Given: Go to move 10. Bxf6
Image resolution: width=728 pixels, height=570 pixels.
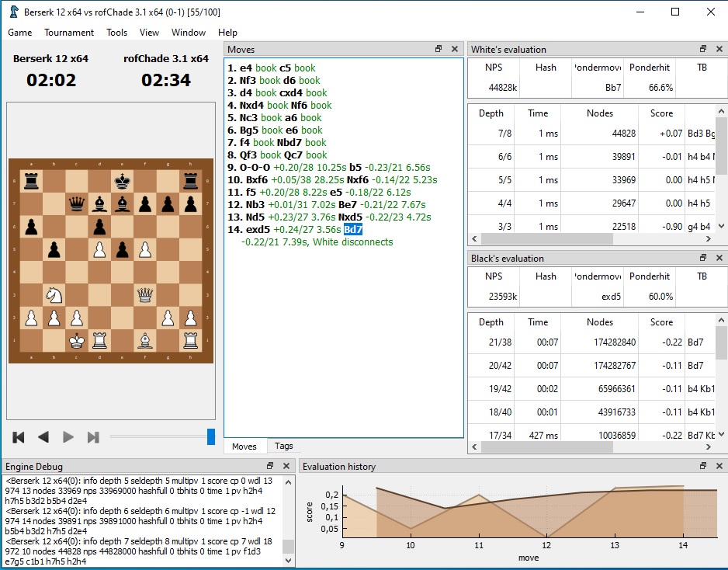Looking at the screenshot, I should (257, 180).
